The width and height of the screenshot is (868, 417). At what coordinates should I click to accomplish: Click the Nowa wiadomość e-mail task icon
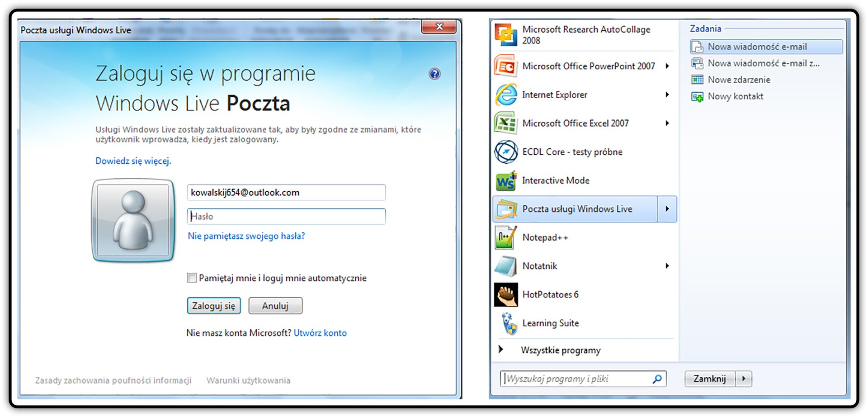tap(698, 47)
